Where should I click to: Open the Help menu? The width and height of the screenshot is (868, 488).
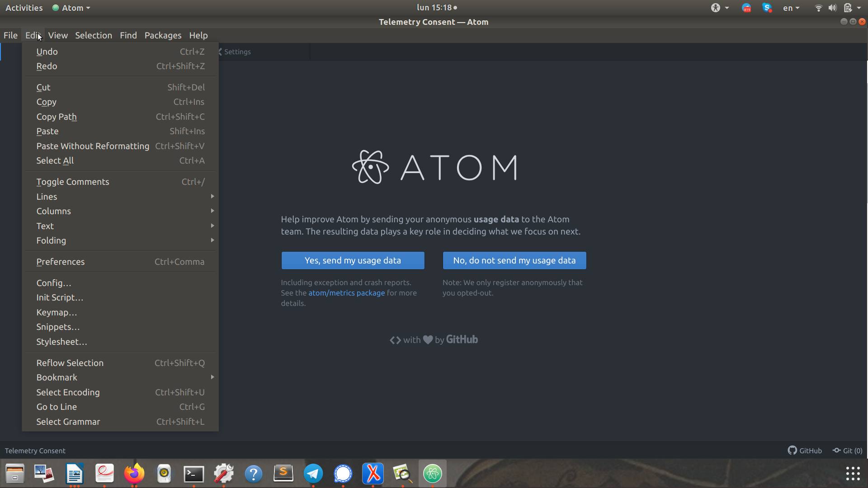point(198,35)
